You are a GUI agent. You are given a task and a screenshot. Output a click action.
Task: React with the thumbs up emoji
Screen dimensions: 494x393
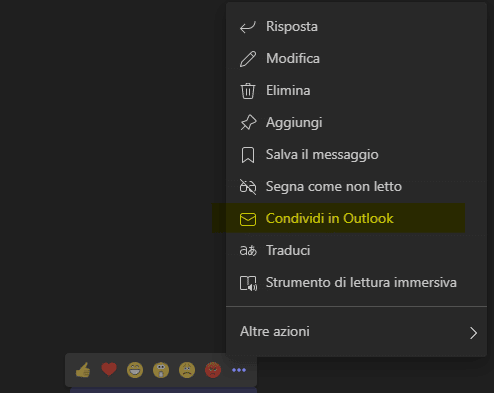(83, 370)
